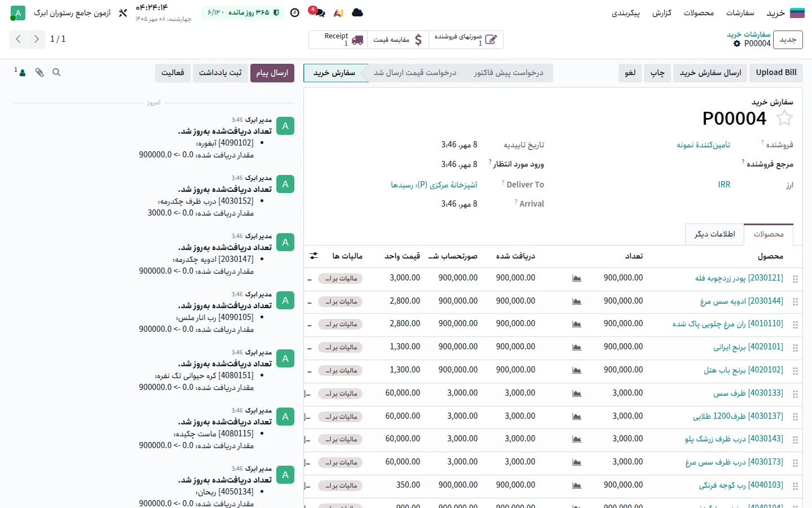Click the user avatar in top bar
Viewport: 812px width, 508px height.
pos(18,13)
